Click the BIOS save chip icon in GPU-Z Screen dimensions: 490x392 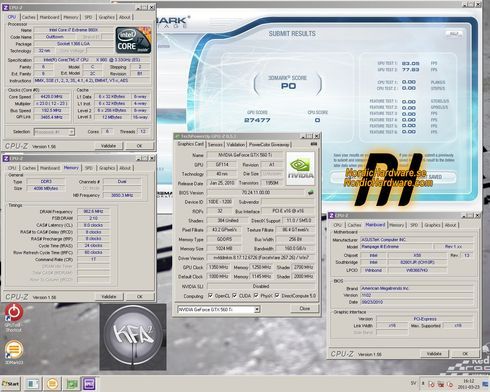(x=310, y=192)
